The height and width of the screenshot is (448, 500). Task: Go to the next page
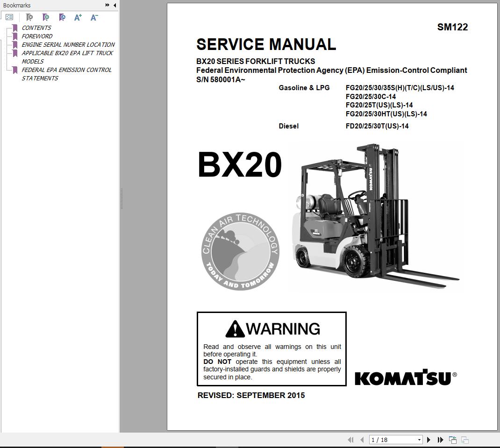[429, 440]
